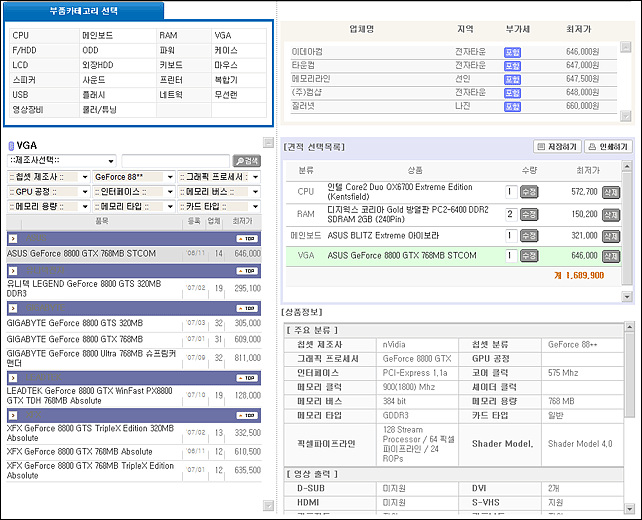This screenshot has width=642, height=520.
Task: Collapse the LEADTEK group arrow icon
Action: point(13,378)
